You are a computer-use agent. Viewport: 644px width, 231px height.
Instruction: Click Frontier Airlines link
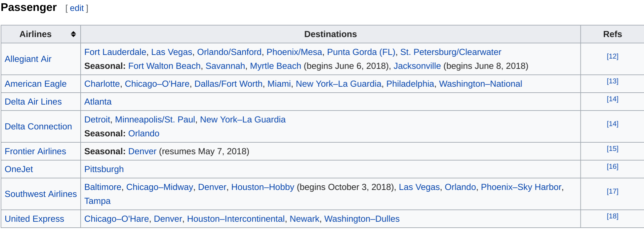(x=35, y=151)
